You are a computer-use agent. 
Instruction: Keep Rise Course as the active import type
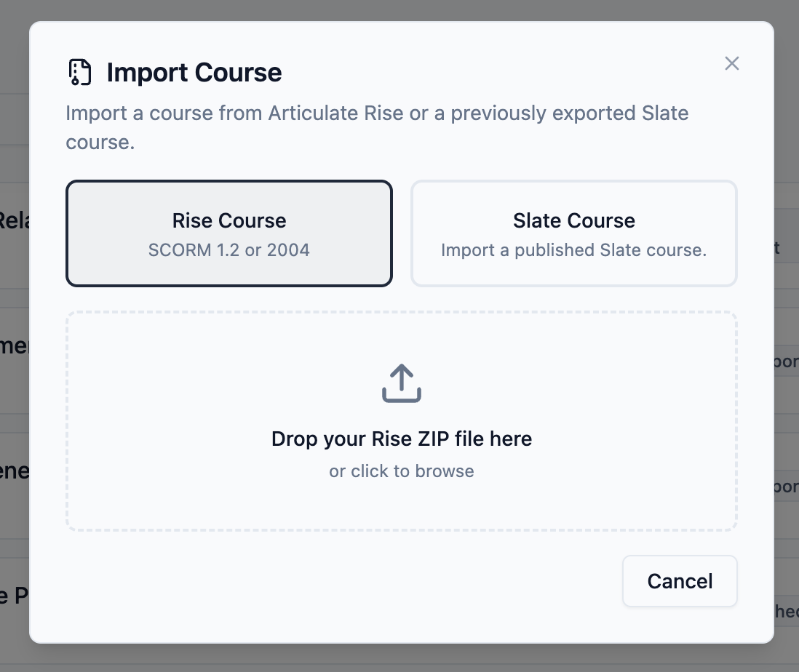tap(228, 233)
